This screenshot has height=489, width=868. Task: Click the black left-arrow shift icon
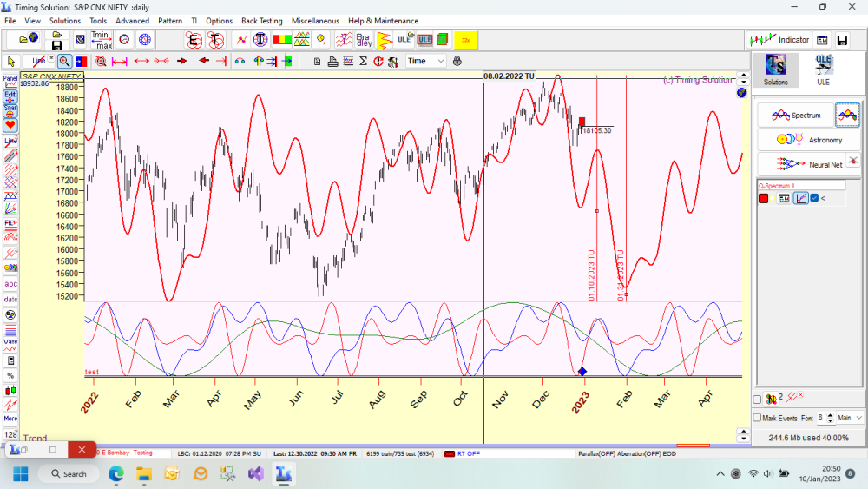click(204, 61)
